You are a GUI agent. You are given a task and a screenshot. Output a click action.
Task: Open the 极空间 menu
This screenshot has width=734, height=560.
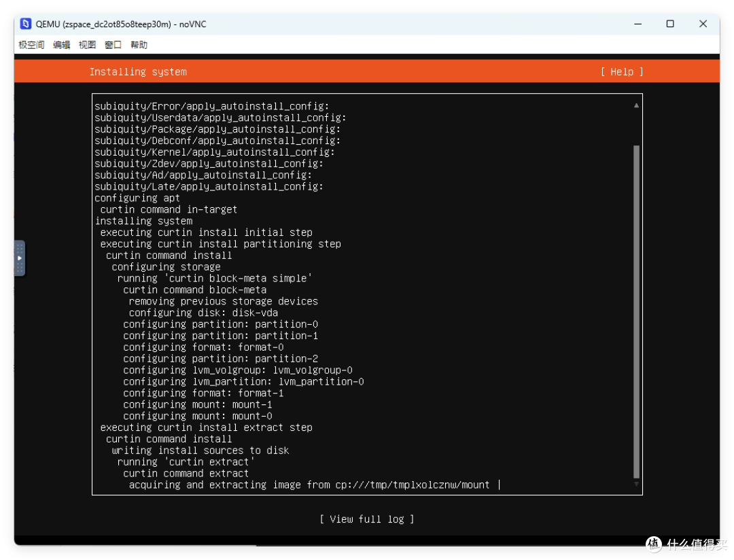coord(31,45)
